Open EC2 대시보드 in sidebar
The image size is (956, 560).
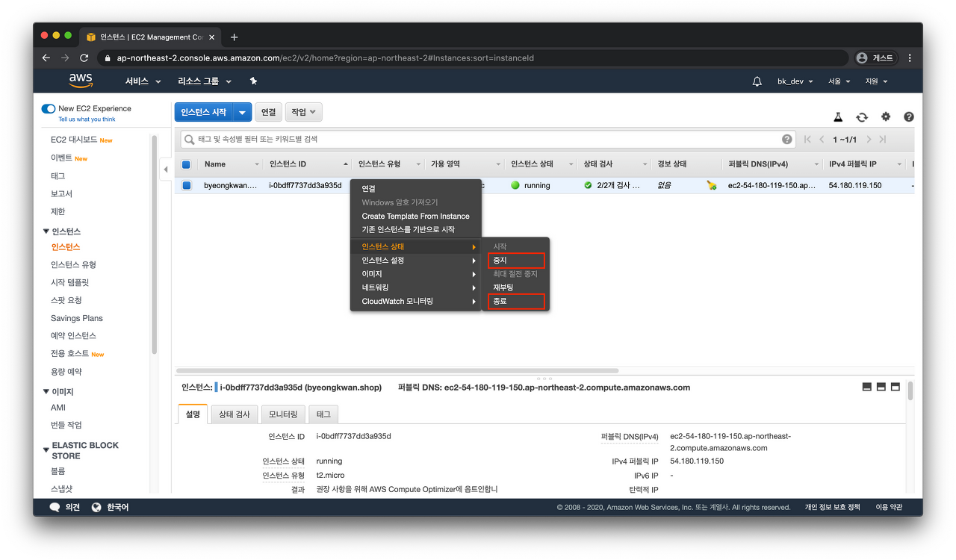tap(74, 140)
